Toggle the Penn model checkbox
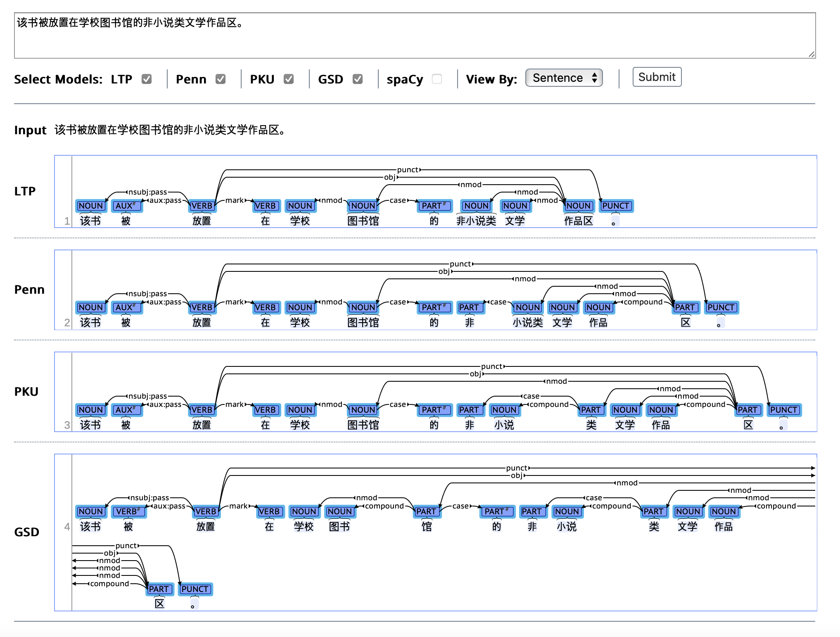Image resolution: width=840 pixels, height=637 pixels. pos(221,79)
